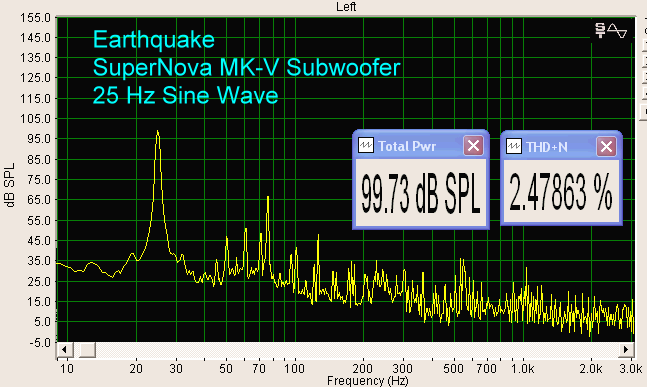The width and height of the screenshot is (647, 387).
Task: Click the Total Pwr window waveform icon
Action: (366, 146)
